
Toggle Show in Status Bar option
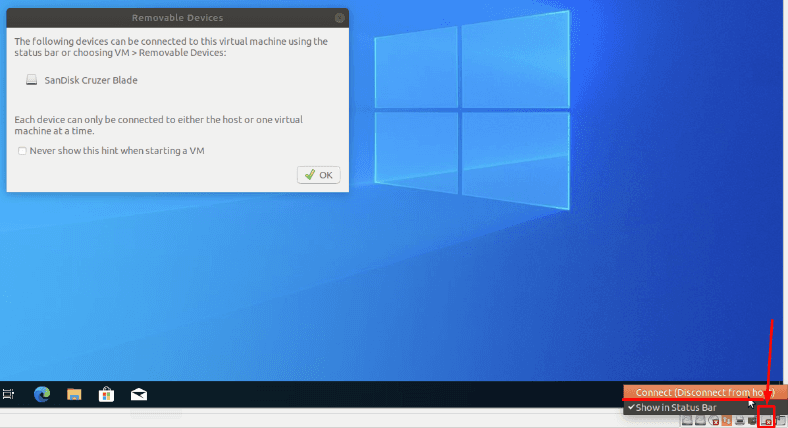tap(705, 407)
